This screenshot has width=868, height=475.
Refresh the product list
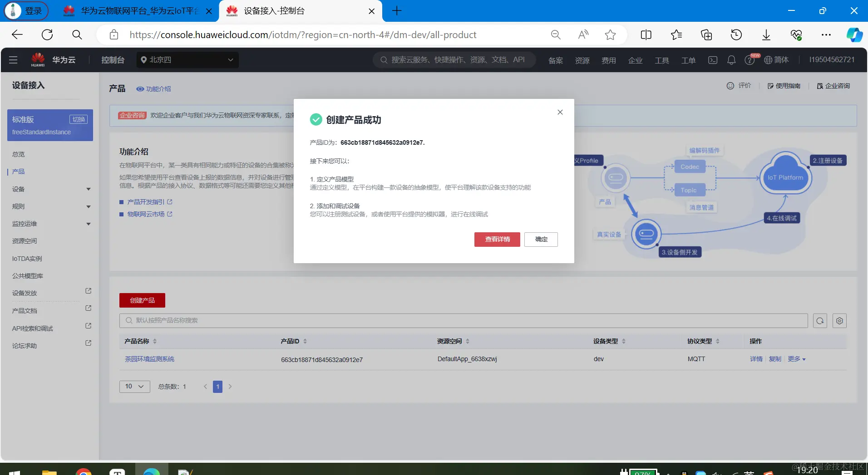pyautogui.click(x=820, y=321)
